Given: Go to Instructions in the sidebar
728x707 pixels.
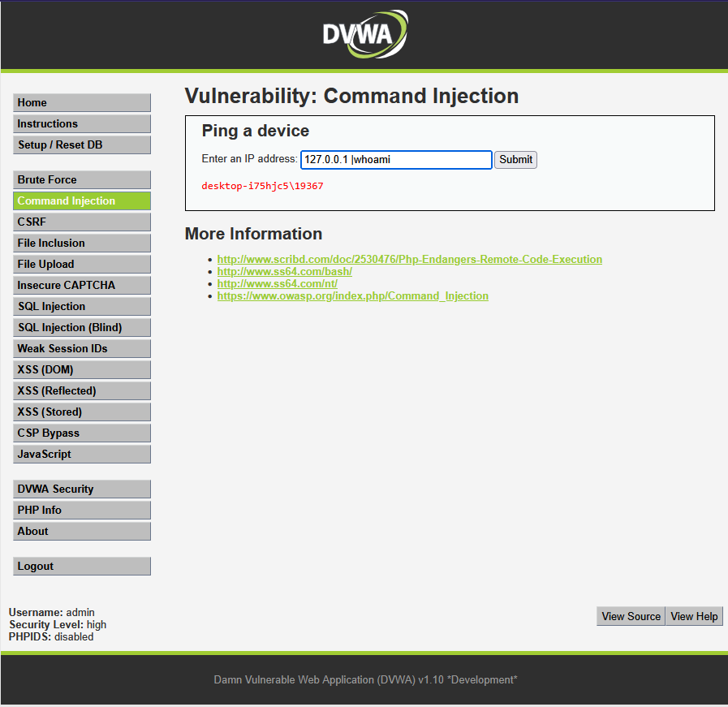Looking at the screenshot, I should tap(82, 124).
